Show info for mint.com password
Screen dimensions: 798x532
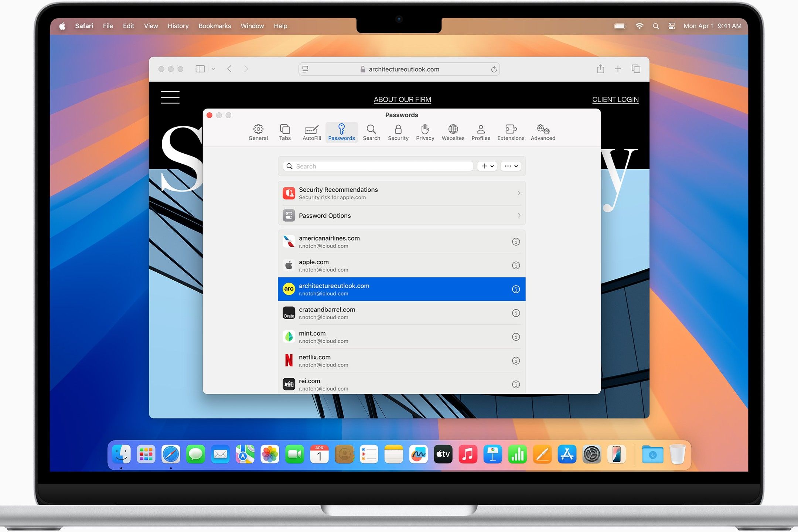click(516, 337)
